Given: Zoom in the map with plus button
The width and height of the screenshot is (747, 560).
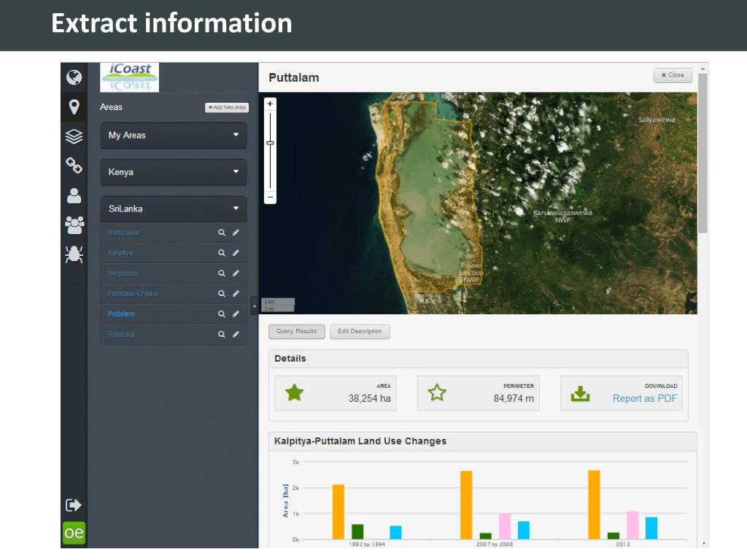Looking at the screenshot, I should [x=270, y=104].
